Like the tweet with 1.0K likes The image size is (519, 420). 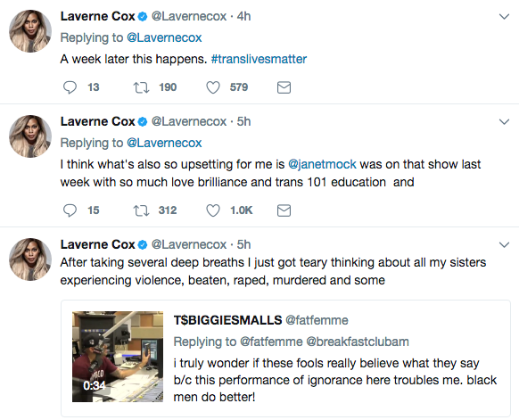click(213, 210)
